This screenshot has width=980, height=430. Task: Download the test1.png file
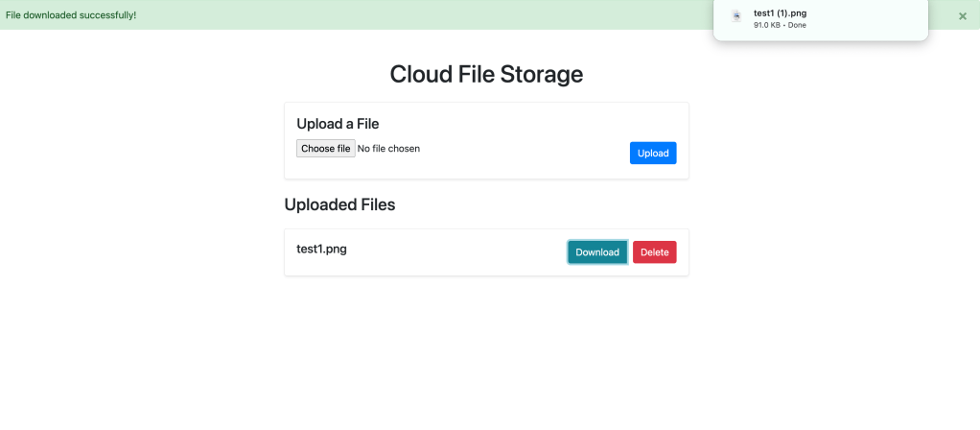click(596, 252)
